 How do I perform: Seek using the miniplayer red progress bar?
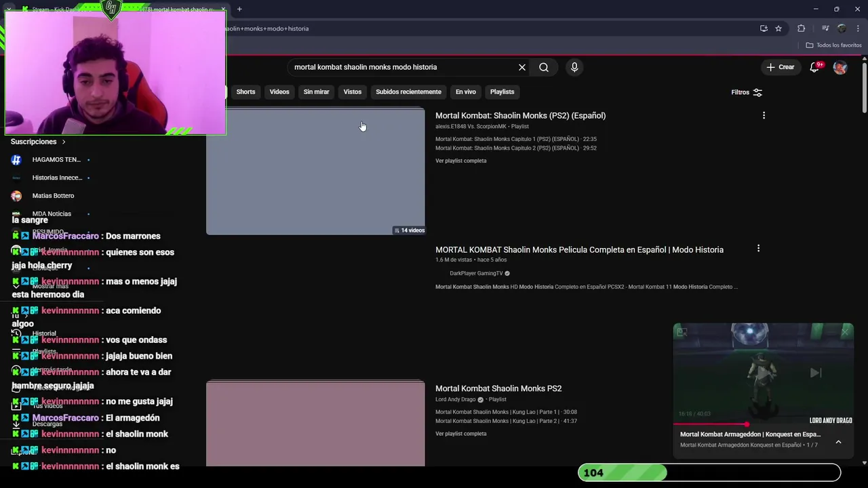[763, 424]
